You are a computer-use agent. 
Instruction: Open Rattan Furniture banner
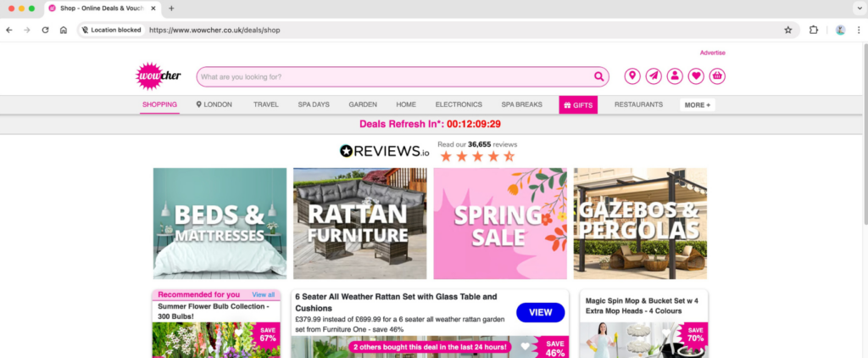[359, 223]
